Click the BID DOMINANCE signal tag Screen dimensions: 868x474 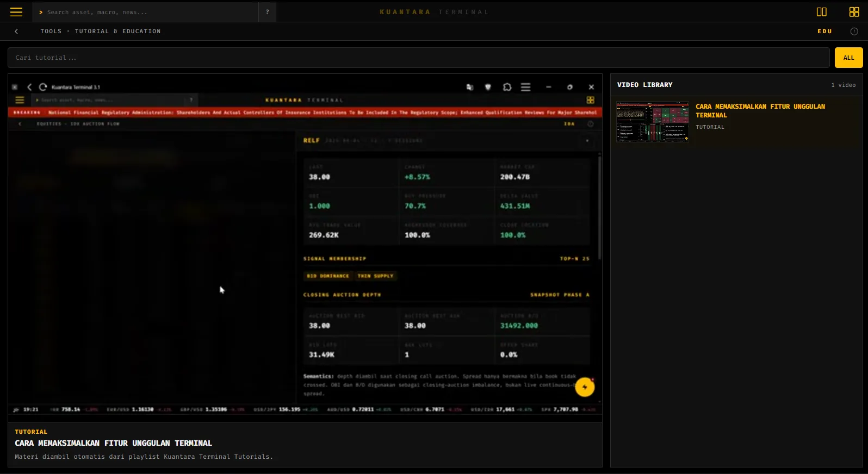click(327, 276)
